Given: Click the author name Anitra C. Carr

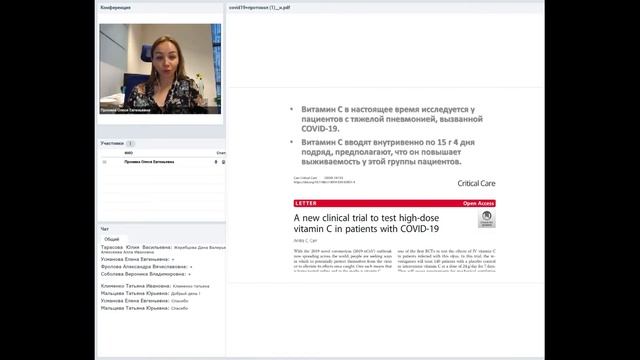Looking at the screenshot, I should coord(305,240).
